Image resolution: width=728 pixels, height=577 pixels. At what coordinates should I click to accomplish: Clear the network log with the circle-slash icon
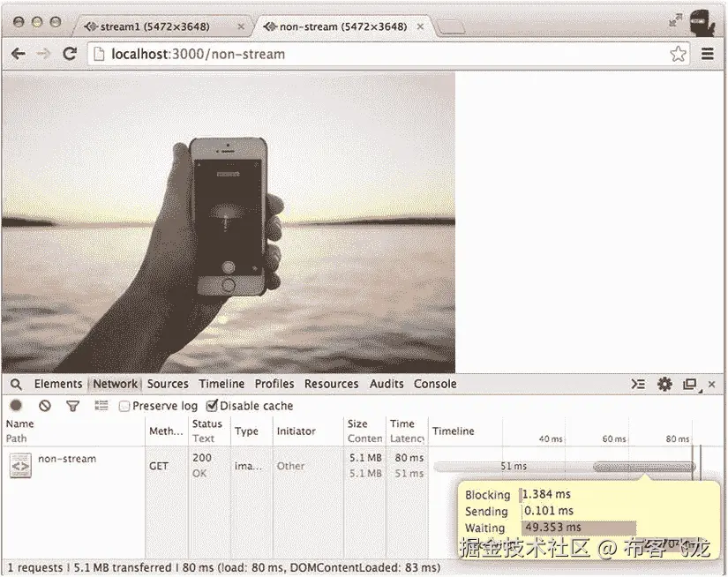tap(45, 406)
